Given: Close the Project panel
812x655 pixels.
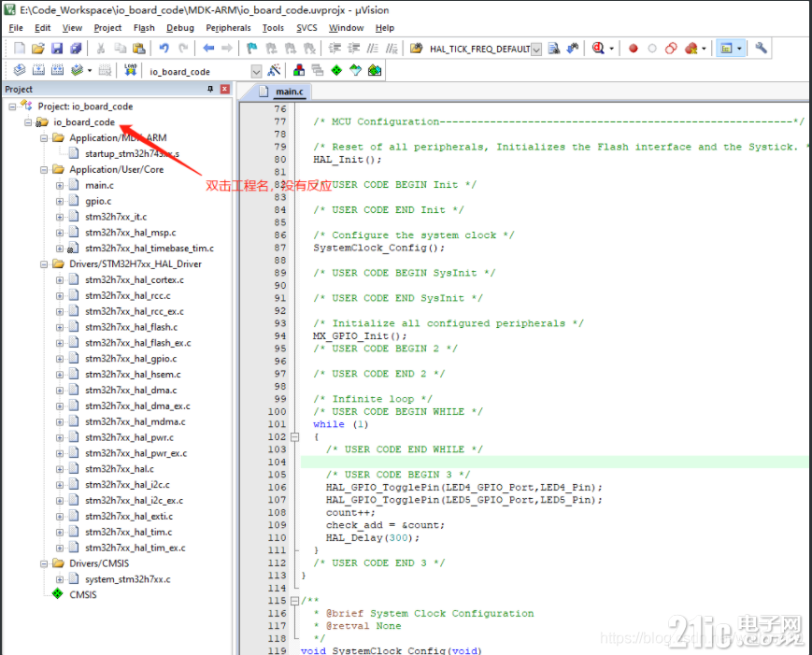Looking at the screenshot, I should point(225,89).
